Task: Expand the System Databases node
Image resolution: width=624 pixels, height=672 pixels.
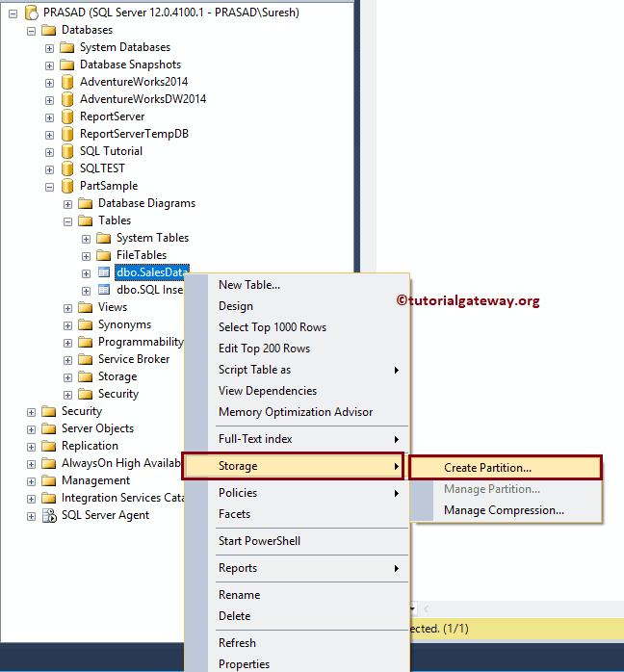Action: (50, 48)
